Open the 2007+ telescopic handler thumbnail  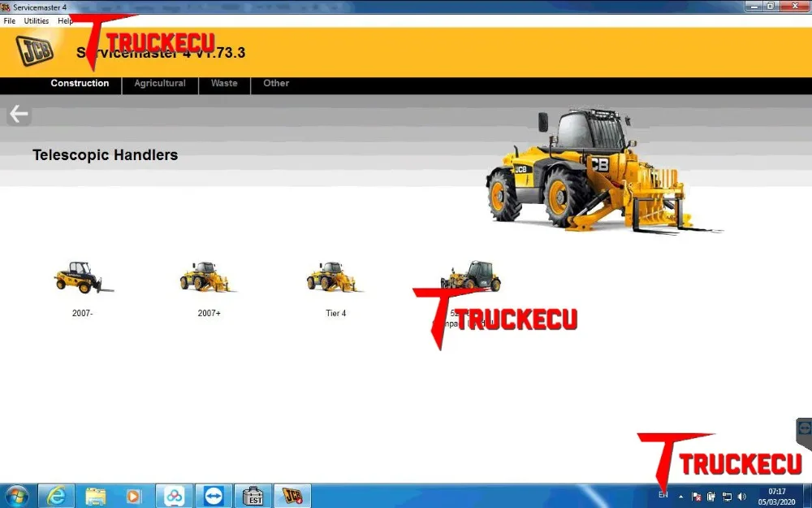click(208, 277)
